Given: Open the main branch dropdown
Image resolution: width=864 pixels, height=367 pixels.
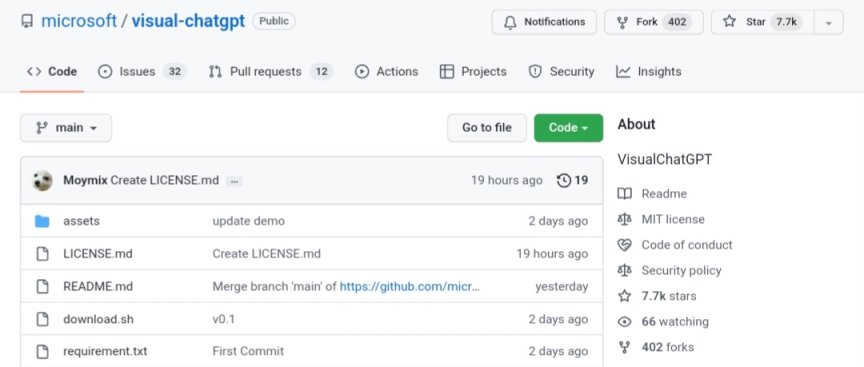Looking at the screenshot, I should click(66, 128).
